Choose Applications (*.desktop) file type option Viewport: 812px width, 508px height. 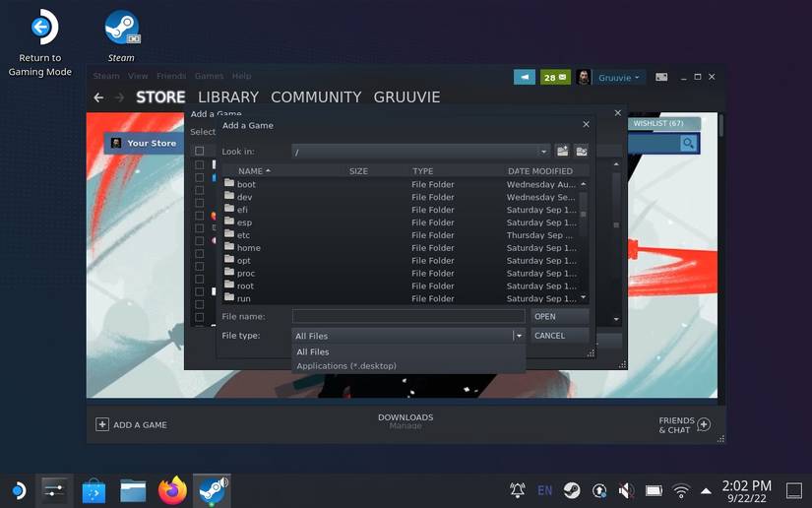346,366
